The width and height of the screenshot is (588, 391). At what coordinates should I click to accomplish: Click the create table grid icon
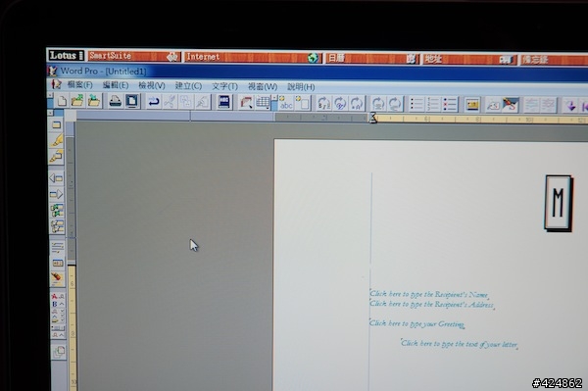[x=263, y=103]
